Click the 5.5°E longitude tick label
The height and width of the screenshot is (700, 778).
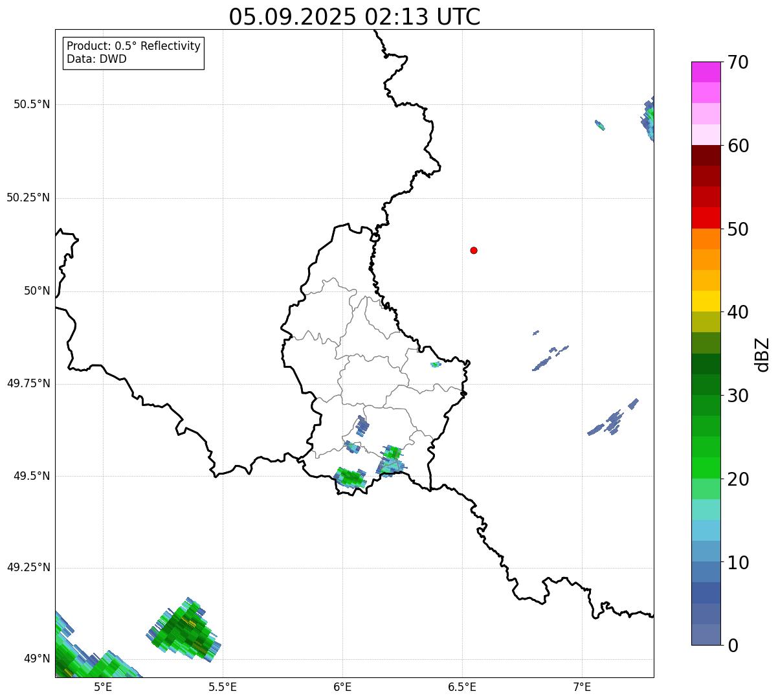(223, 687)
